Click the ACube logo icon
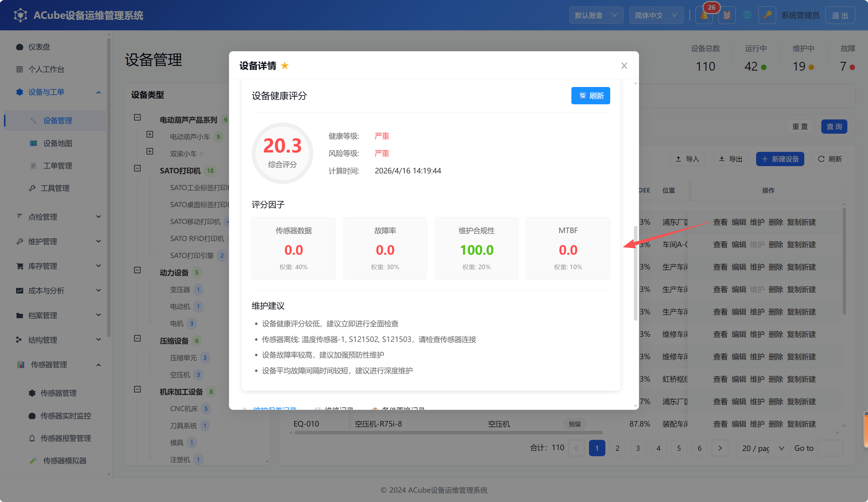The image size is (868, 502). pyautogui.click(x=21, y=15)
